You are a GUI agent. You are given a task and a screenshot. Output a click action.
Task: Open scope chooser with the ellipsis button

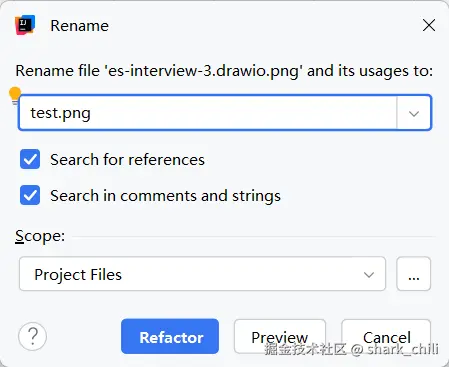tap(413, 274)
